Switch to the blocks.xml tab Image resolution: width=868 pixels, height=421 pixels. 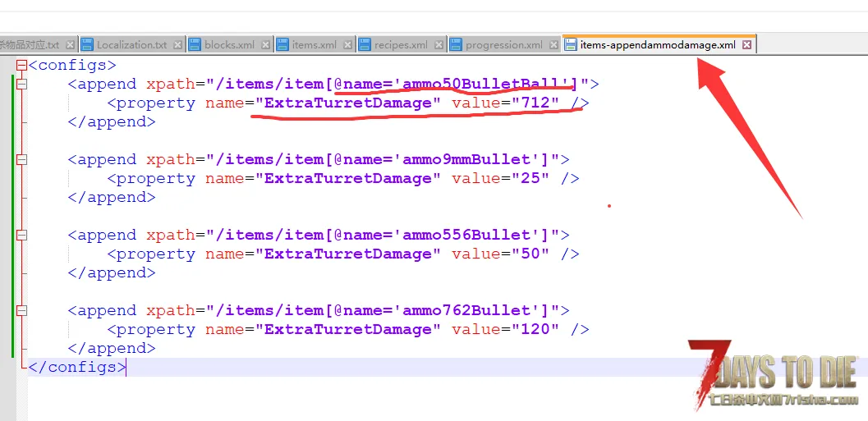[x=229, y=45]
